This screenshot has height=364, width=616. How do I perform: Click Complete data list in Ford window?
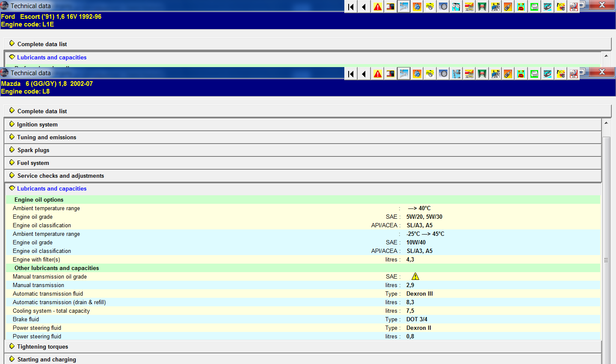(42, 44)
